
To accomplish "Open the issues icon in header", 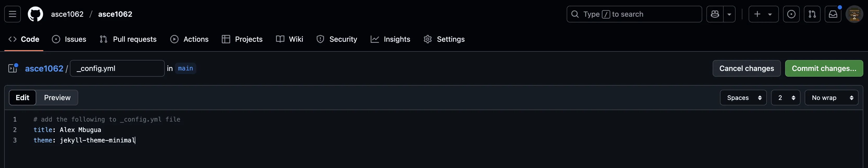I will coord(791,14).
